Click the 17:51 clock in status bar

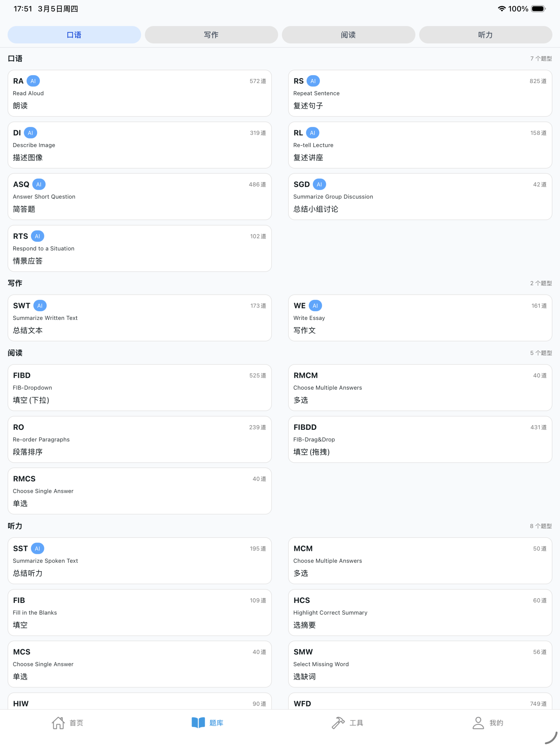pyautogui.click(x=23, y=9)
